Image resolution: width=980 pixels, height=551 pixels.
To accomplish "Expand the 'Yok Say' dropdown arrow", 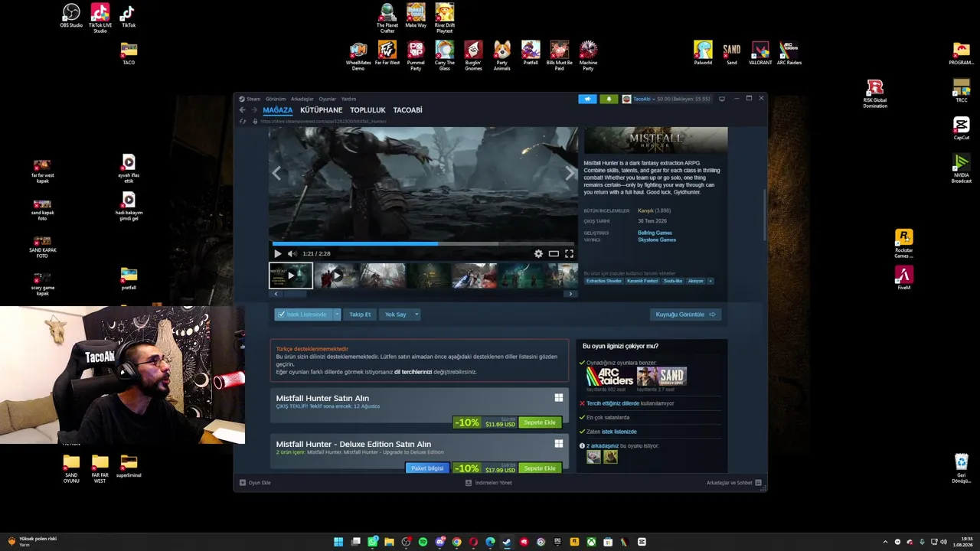I will point(416,315).
